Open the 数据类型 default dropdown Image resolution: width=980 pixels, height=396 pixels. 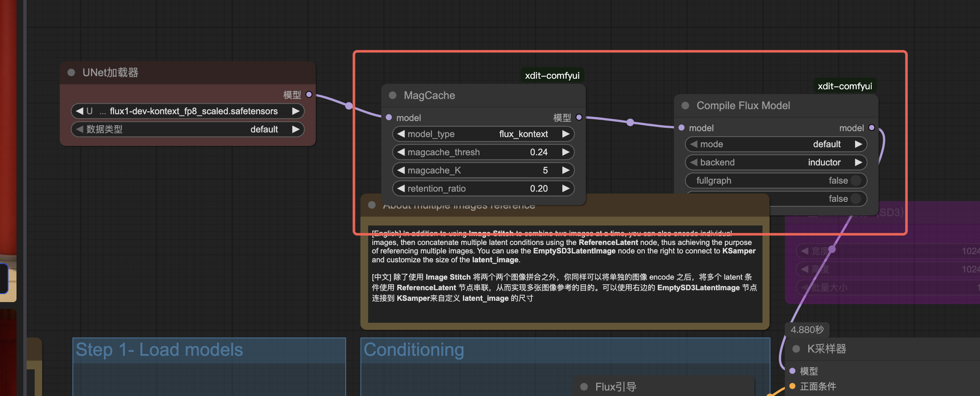(x=187, y=129)
